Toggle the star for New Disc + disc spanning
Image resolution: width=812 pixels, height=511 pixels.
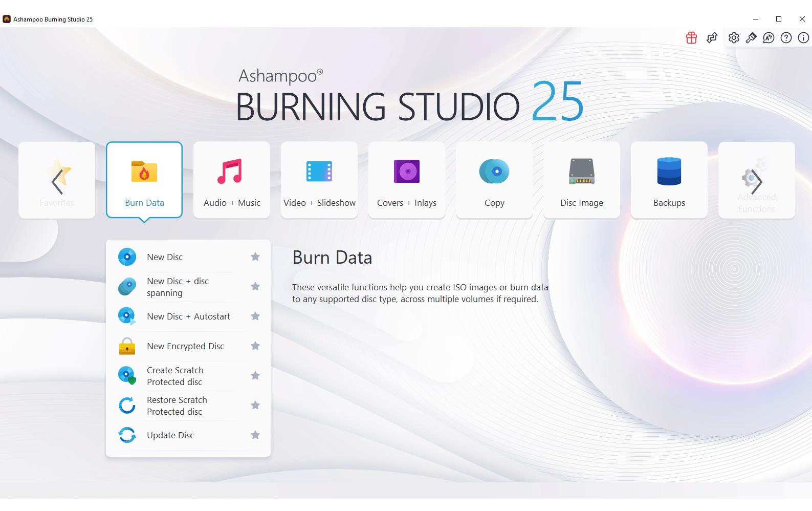pos(255,287)
